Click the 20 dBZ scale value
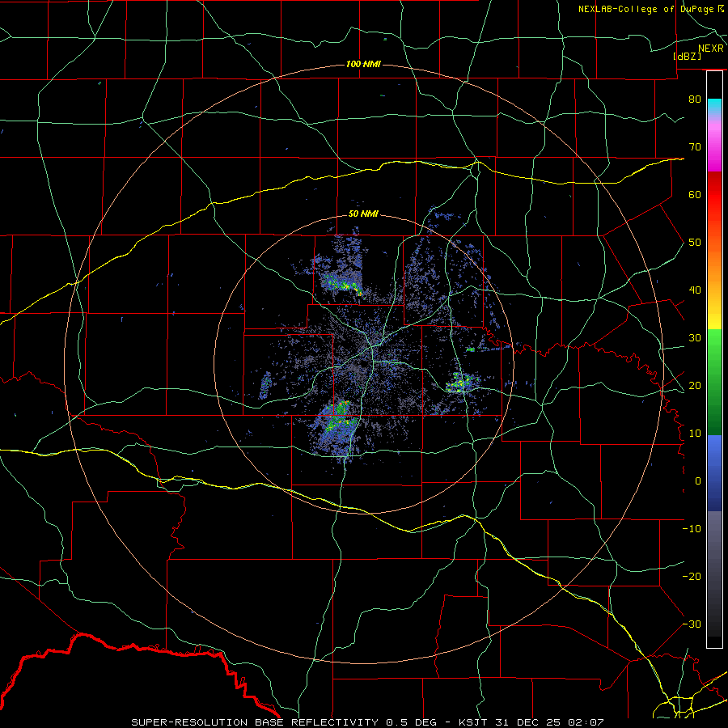The height and width of the screenshot is (728, 728). coord(695,385)
